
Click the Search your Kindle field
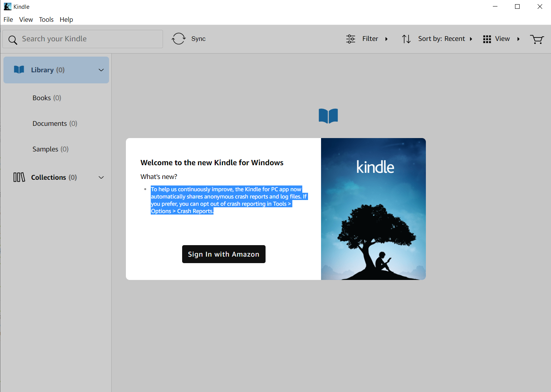tap(83, 39)
